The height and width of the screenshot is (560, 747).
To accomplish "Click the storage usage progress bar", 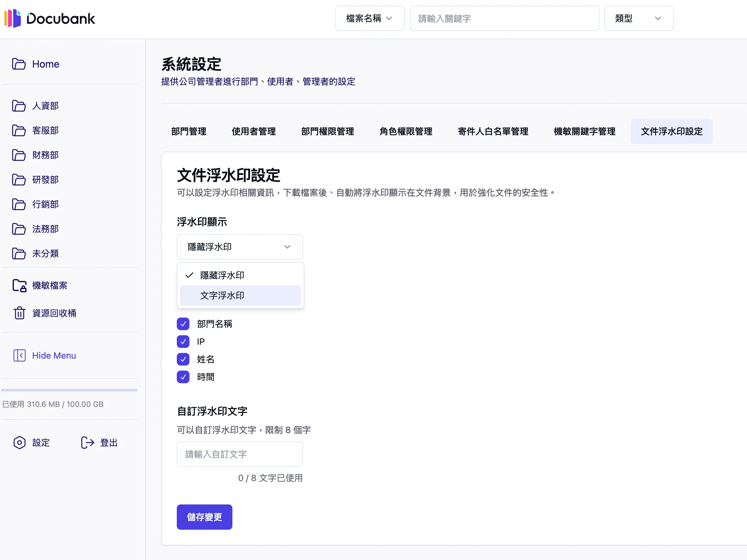I will 69,390.
